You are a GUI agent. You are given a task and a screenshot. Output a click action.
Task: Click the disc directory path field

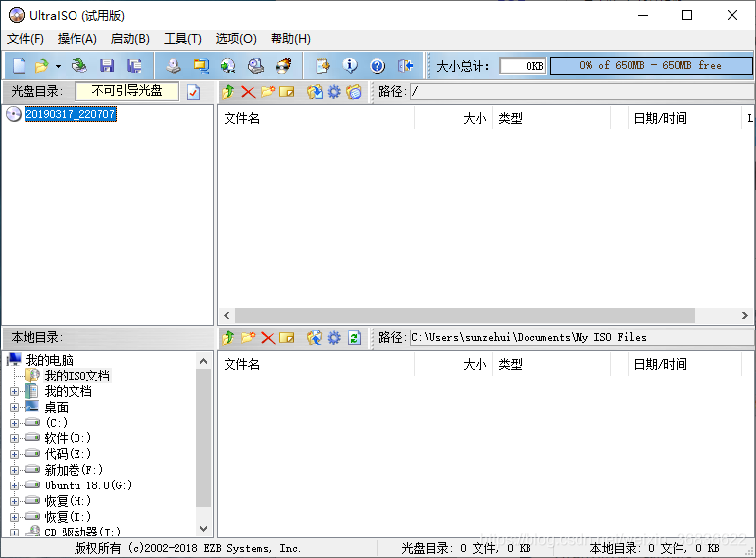click(x=581, y=91)
